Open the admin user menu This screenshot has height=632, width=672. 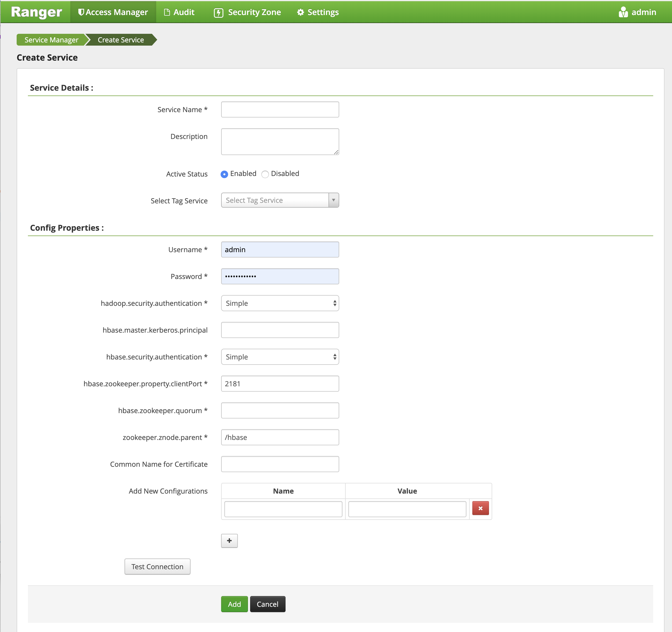point(638,12)
